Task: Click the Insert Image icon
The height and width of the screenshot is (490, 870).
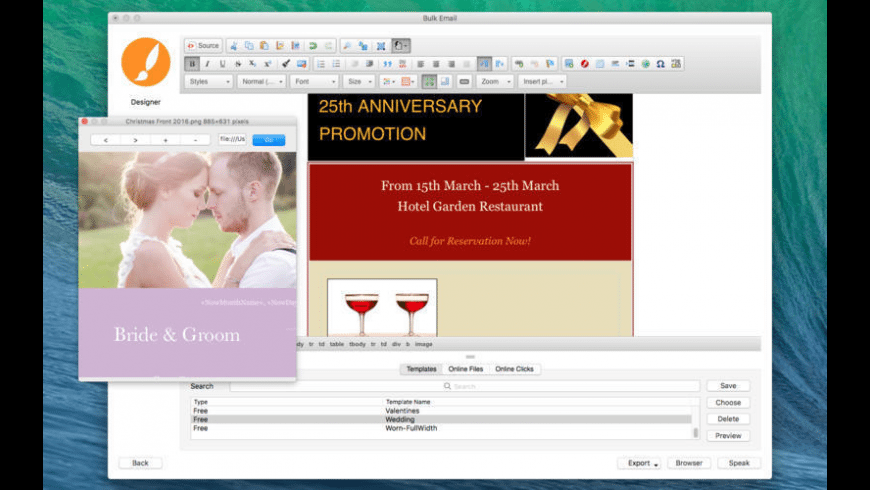Action: point(569,64)
